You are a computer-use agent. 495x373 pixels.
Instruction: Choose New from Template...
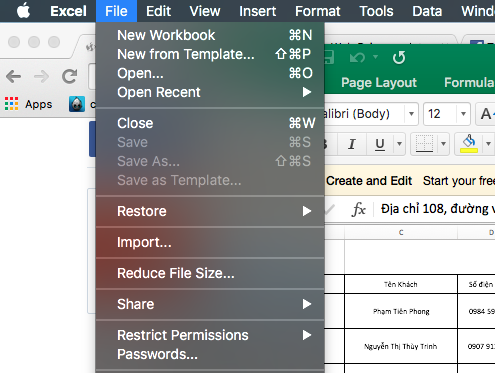(210, 54)
